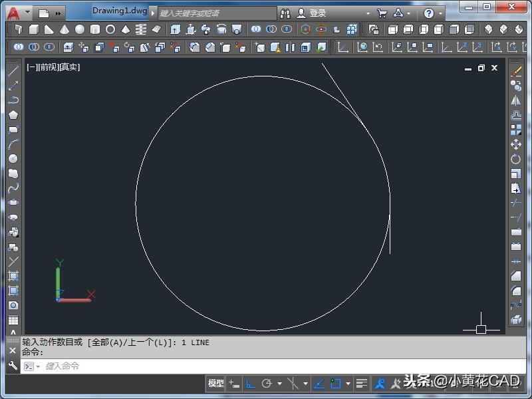This screenshot has width=532, height=399.
Task: Open the Visual Styles manager icon
Action: [x=374, y=29]
